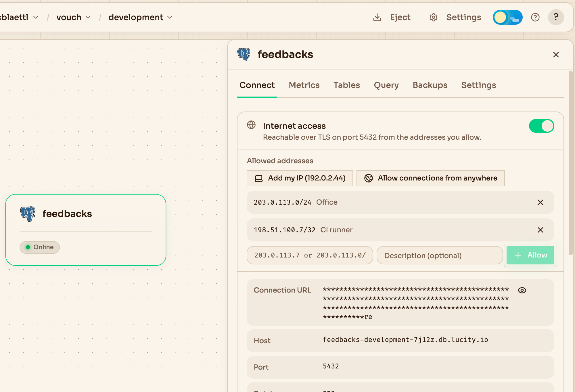Click the Allowed addresses heading
The image size is (575, 392).
click(280, 161)
